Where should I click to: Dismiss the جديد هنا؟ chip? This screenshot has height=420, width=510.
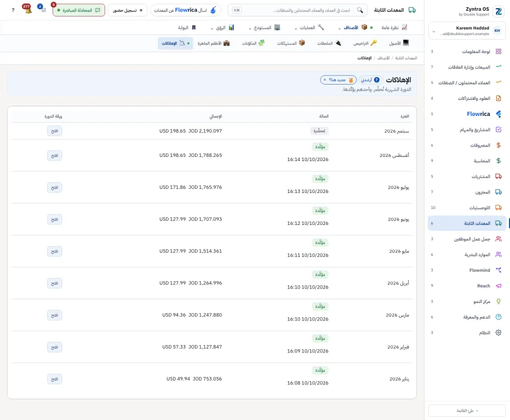coord(325,80)
